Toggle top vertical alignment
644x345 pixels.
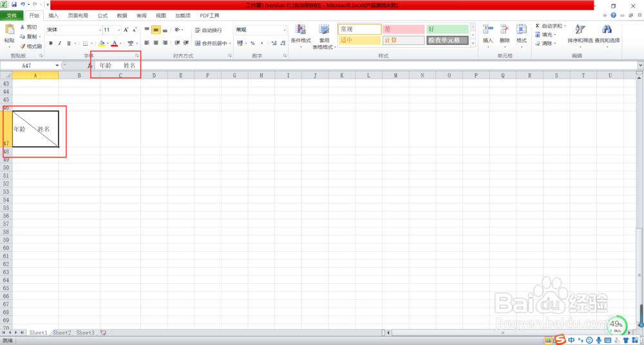tap(147, 30)
